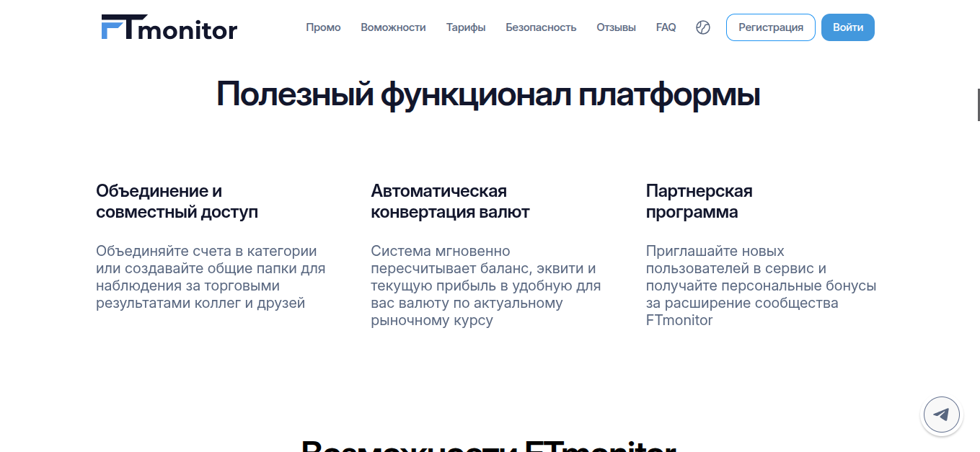Select the Объединение и совместный доступ title
The height and width of the screenshot is (452, 980).
coord(177,202)
